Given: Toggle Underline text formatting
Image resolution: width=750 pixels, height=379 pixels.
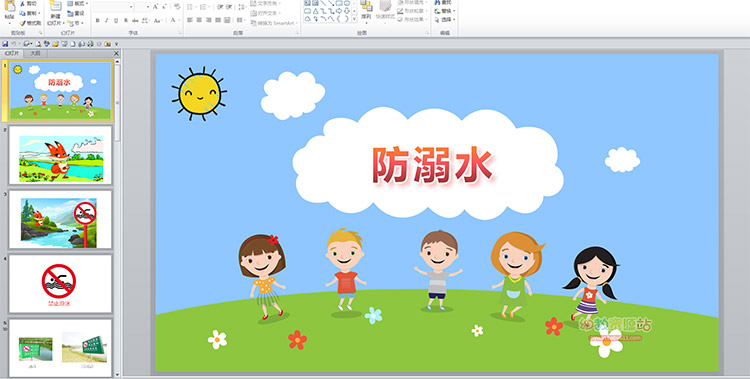Looking at the screenshot, I should (x=116, y=20).
